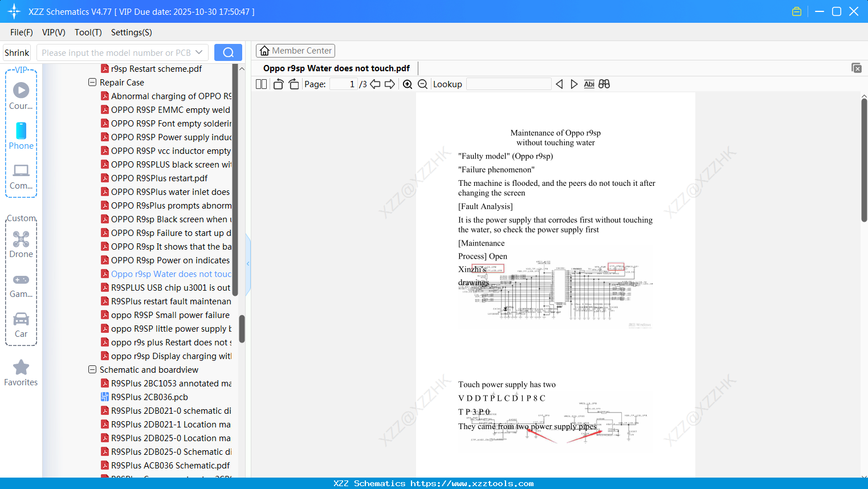Zoom out of the PDF

click(422, 84)
